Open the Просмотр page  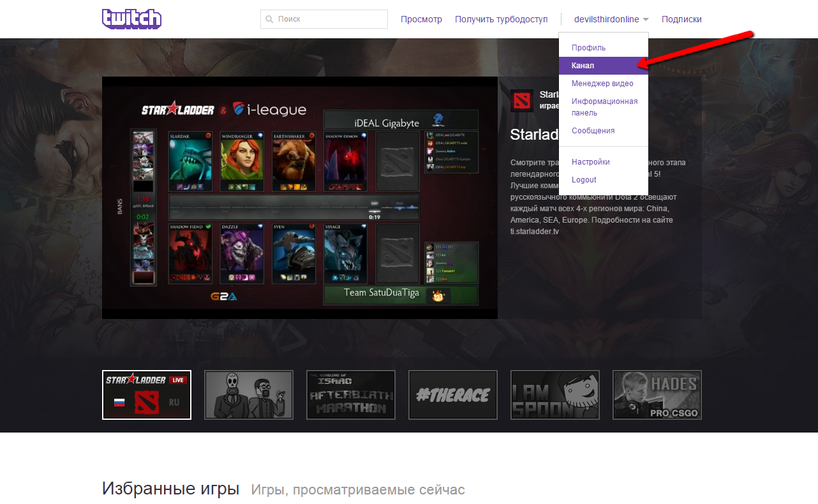421,19
